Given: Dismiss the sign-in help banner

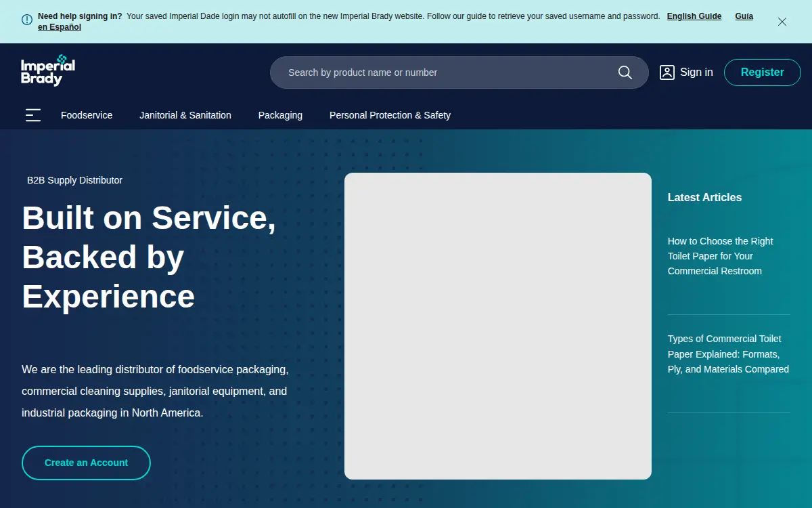Looking at the screenshot, I should pos(782,22).
